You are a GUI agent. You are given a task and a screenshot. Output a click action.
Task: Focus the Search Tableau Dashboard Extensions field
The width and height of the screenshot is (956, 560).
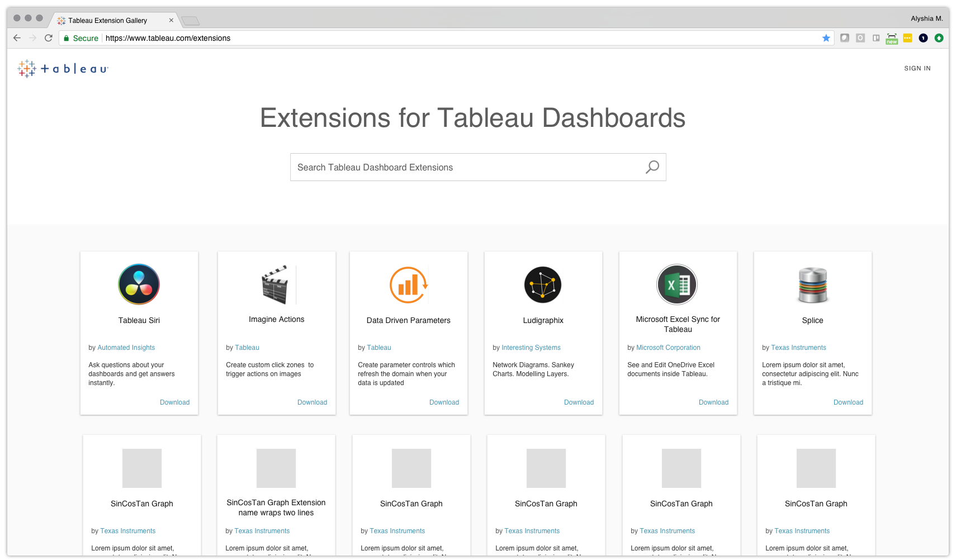[x=478, y=167]
